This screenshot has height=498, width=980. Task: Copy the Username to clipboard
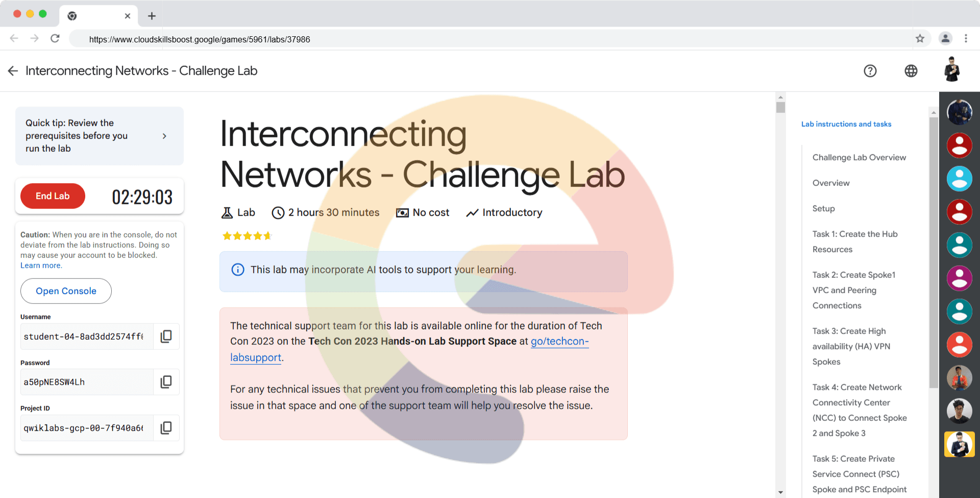[166, 337]
